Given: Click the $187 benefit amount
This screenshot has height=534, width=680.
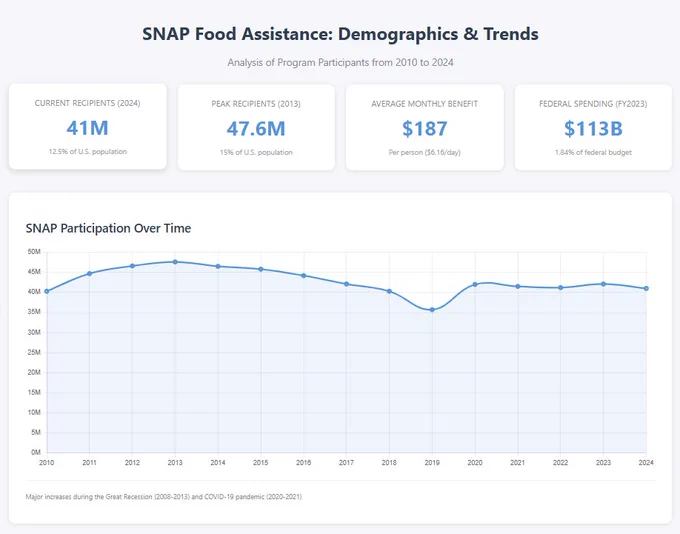Looking at the screenshot, I should (425, 128).
